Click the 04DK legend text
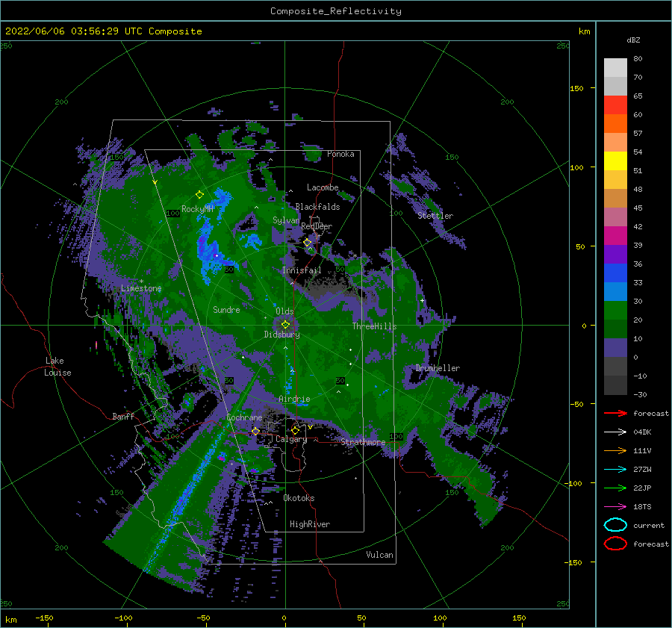The height and width of the screenshot is (628, 672). tap(642, 432)
